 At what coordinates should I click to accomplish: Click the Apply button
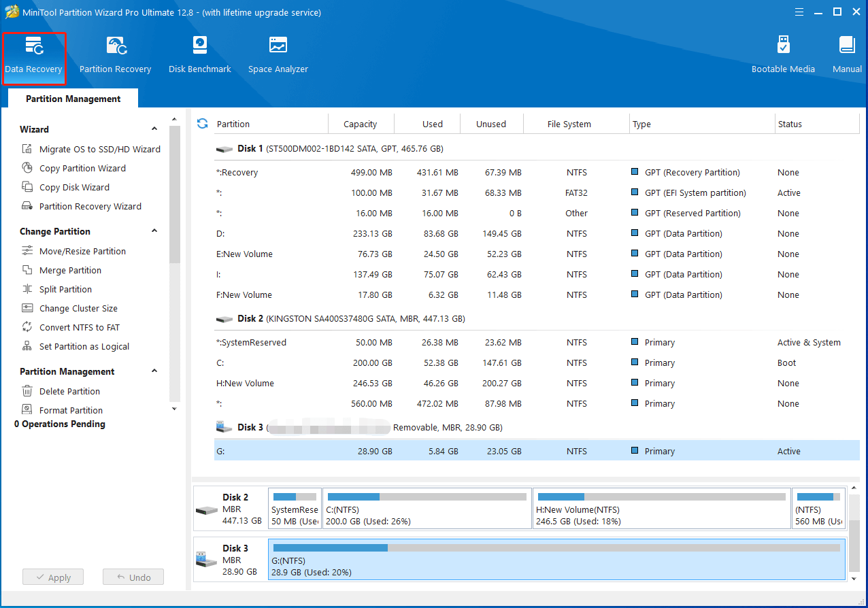click(x=52, y=577)
